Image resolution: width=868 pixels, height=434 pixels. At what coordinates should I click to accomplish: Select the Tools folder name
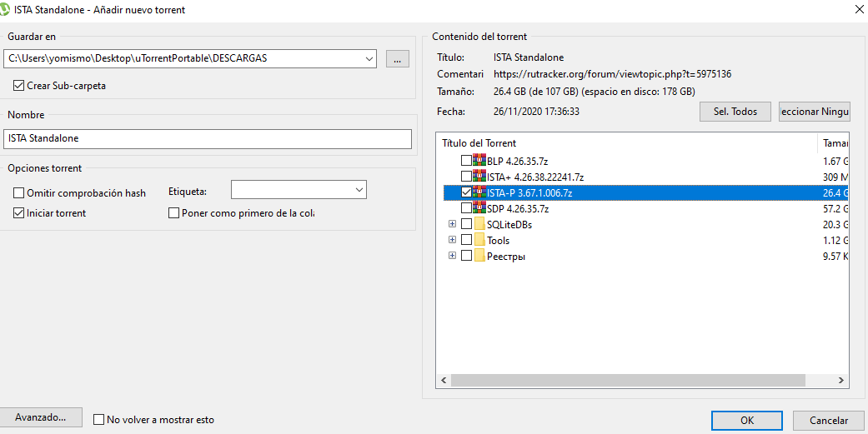(499, 241)
